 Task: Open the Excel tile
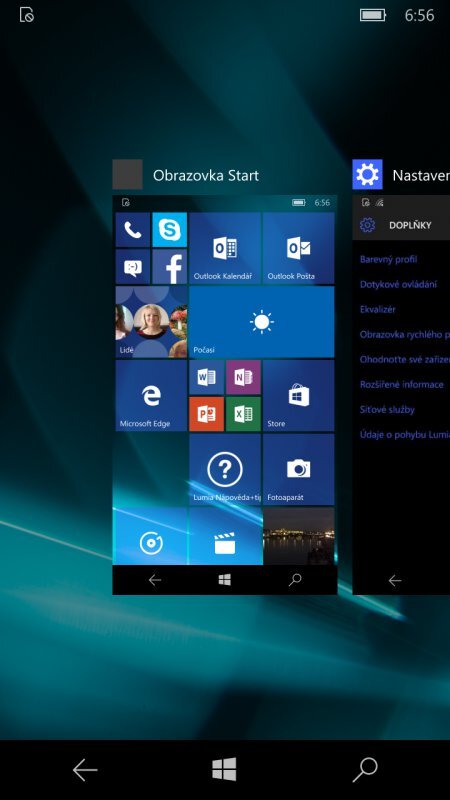[x=243, y=414]
